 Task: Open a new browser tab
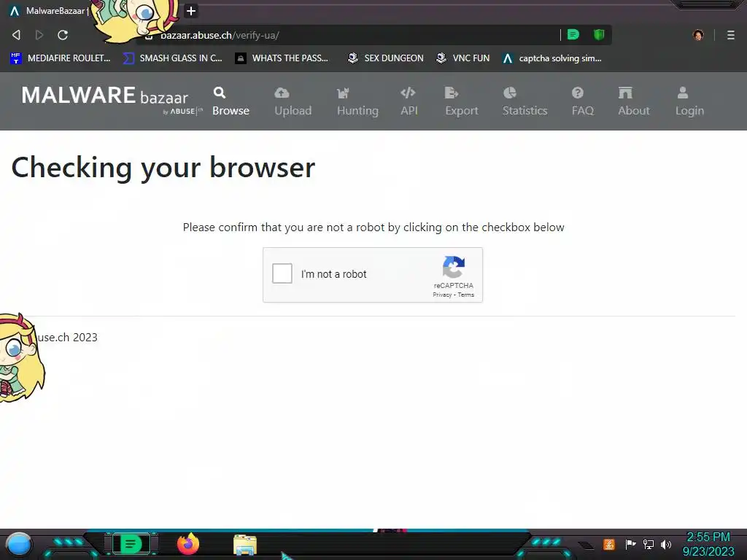coord(190,11)
